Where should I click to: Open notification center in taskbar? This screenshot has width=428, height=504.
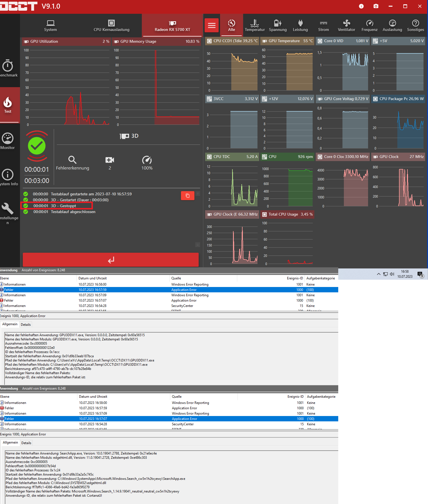coord(420,274)
